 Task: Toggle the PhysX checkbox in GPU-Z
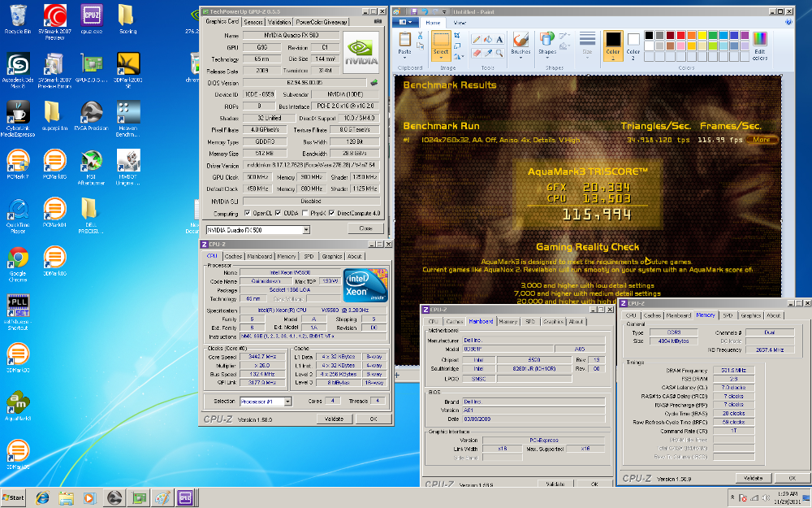(305, 213)
